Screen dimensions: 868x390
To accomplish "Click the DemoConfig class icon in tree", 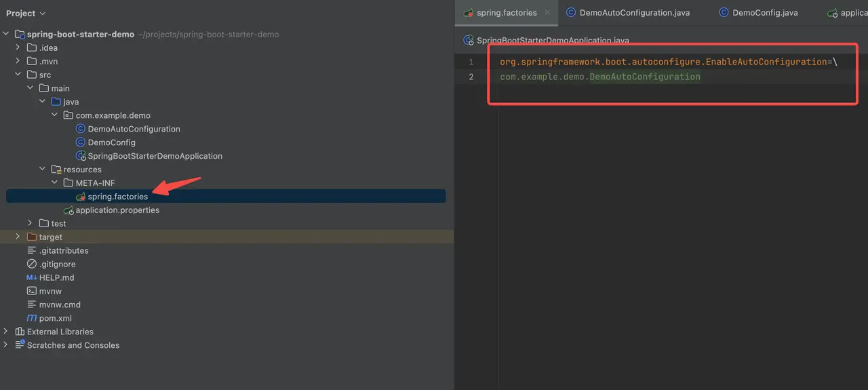I will pyautogui.click(x=80, y=142).
